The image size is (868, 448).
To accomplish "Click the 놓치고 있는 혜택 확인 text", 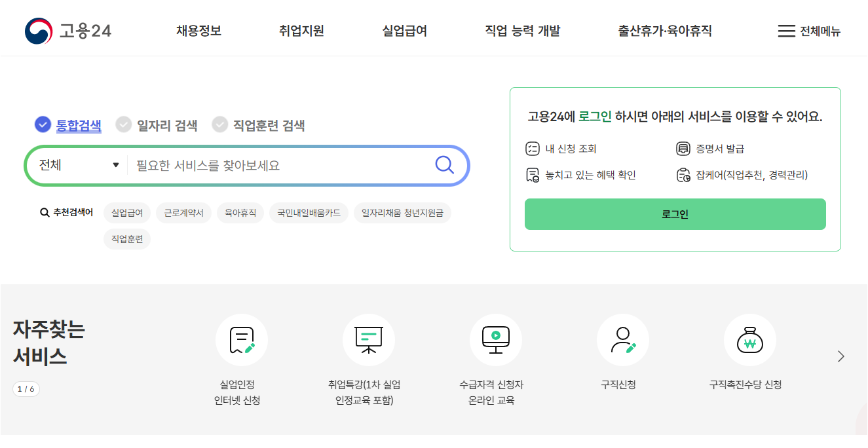I will click(591, 175).
